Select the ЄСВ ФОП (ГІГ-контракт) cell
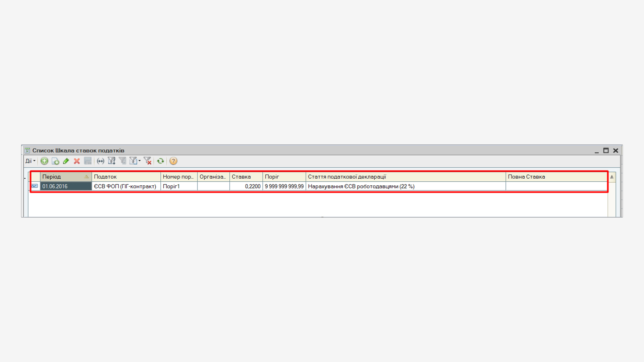This screenshot has width=644, height=362. click(x=126, y=186)
